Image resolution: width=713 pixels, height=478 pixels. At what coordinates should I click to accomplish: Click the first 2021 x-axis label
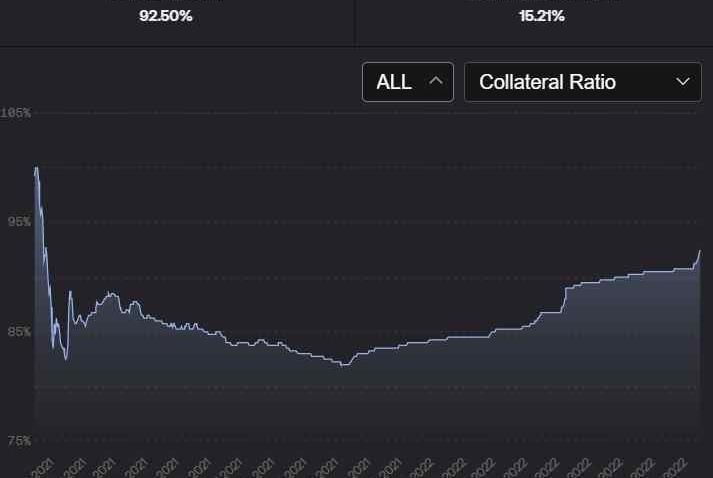(43, 467)
